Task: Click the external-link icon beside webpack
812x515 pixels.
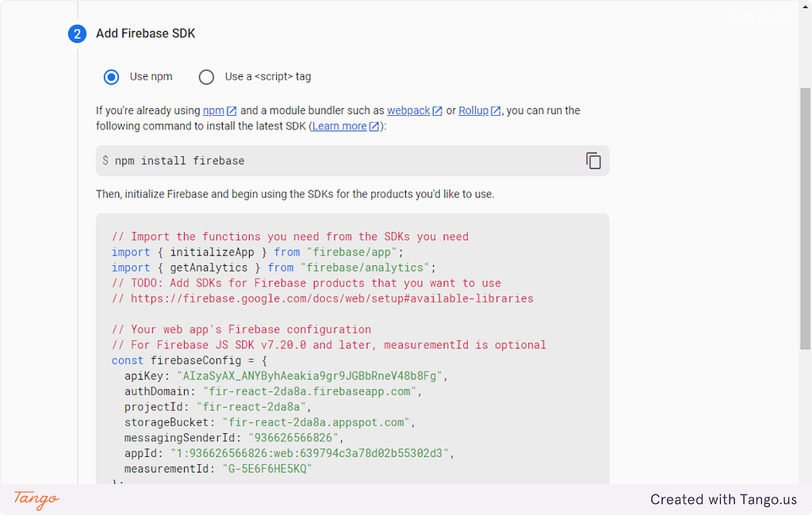Action: pos(437,111)
